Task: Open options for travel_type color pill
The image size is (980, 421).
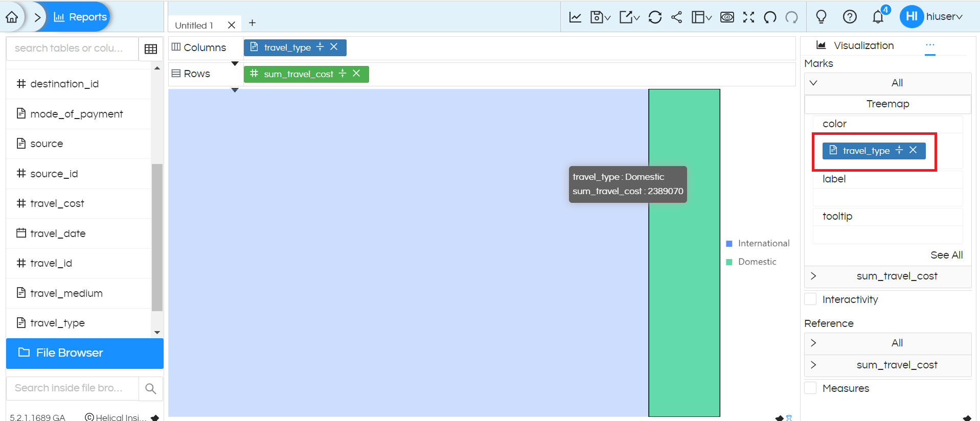Action: click(x=899, y=150)
